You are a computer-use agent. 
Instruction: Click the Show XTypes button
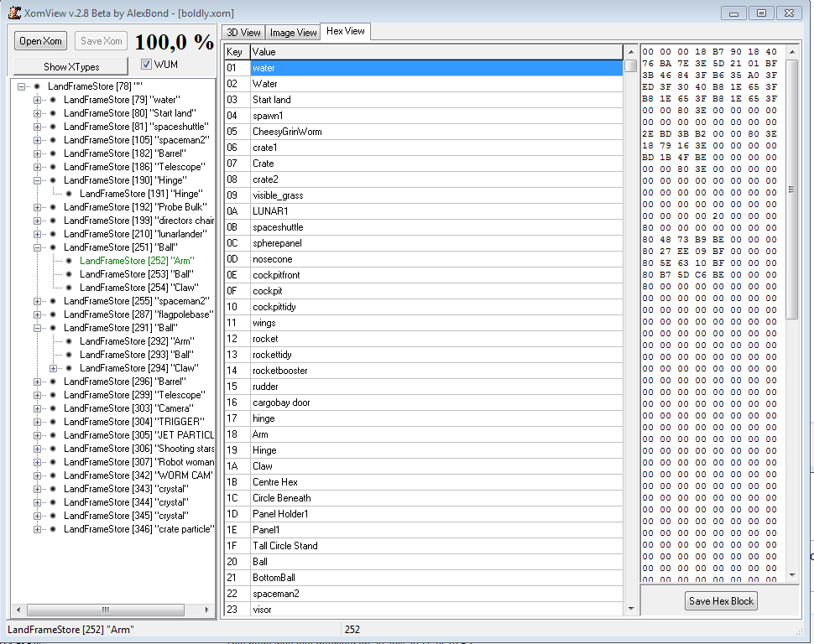point(71,66)
